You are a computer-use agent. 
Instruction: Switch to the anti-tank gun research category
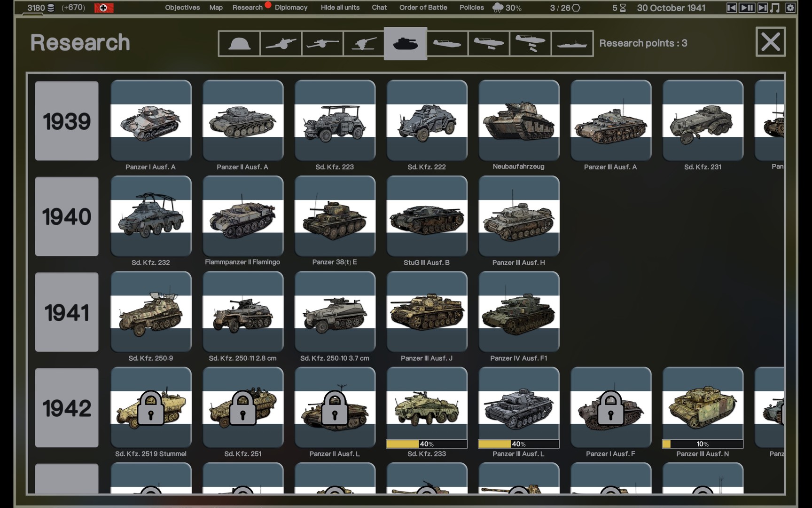pos(322,44)
